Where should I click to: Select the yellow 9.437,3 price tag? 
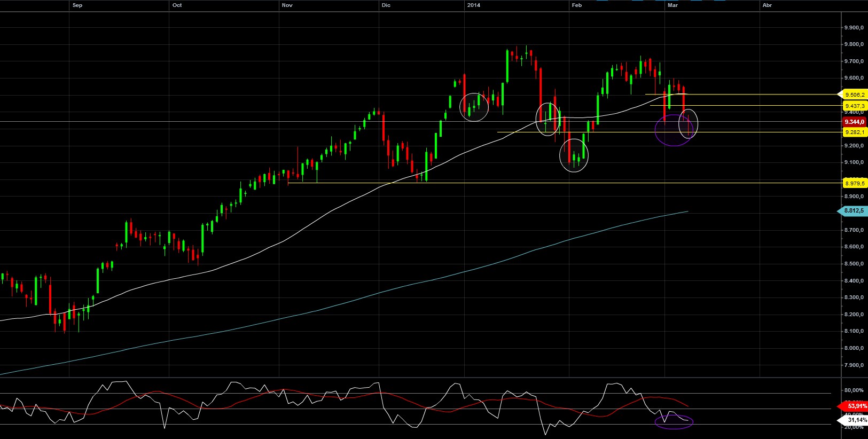(x=855, y=106)
